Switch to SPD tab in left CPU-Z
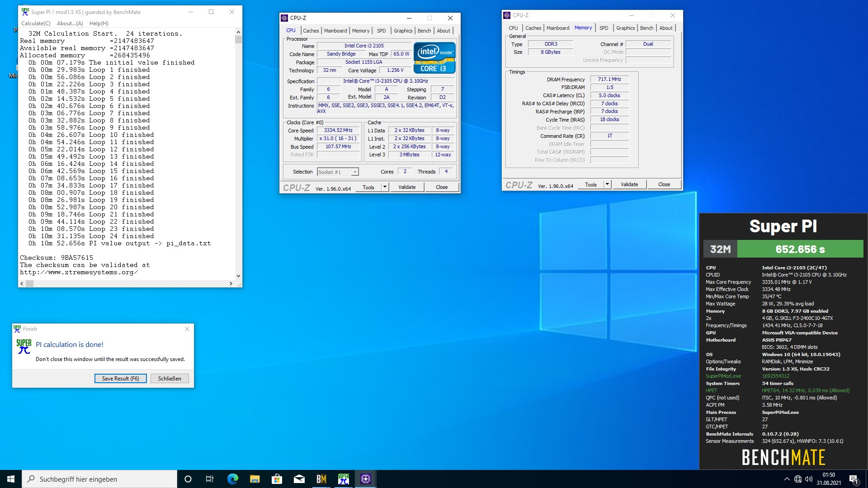Image resolution: width=868 pixels, height=488 pixels. (x=382, y=31)
